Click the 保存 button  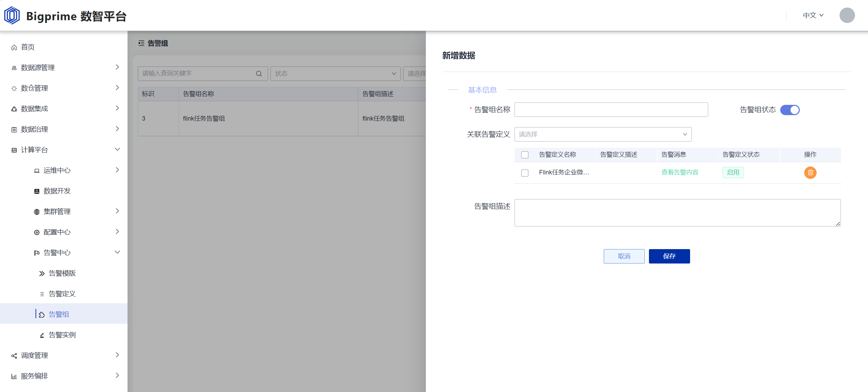point(669,256)
